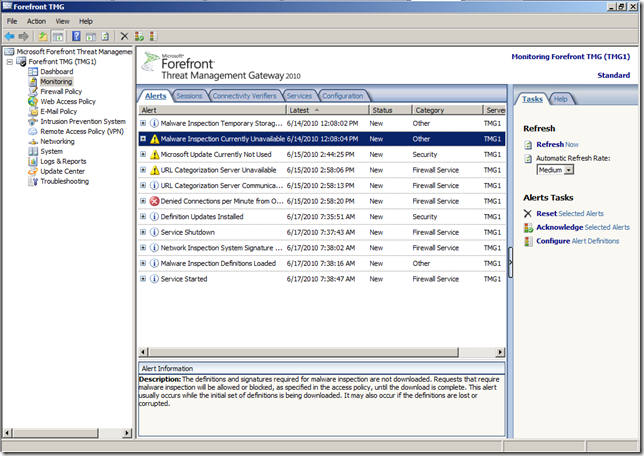Expand the Malware Inspection Temporary Storage alert
644x456 pixels.
pyautogui.click(x=143, y=123)
